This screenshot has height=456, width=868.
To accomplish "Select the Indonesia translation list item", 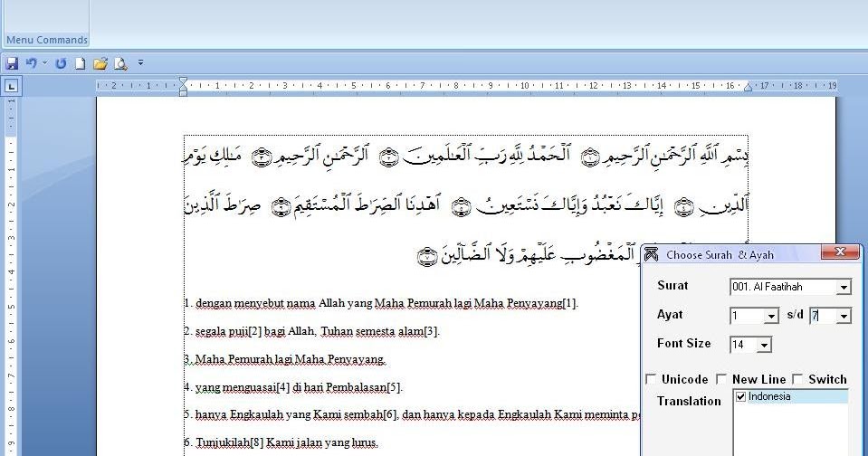I will point(792,397).
